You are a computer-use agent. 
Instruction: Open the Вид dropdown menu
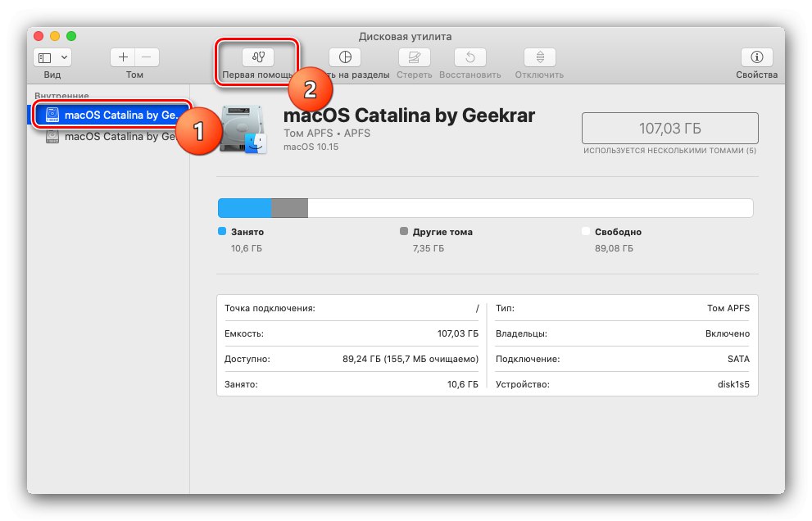tap(63, 57)
